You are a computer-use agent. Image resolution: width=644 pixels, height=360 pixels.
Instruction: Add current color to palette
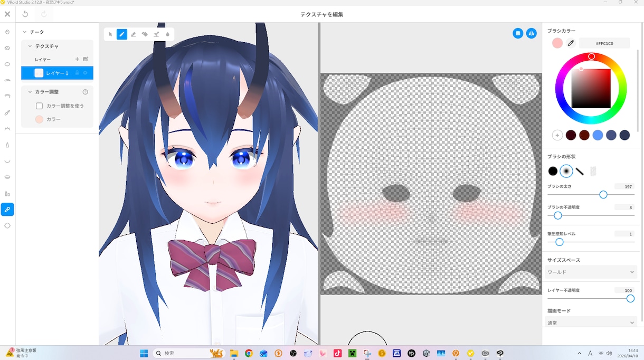pos(557,135)
